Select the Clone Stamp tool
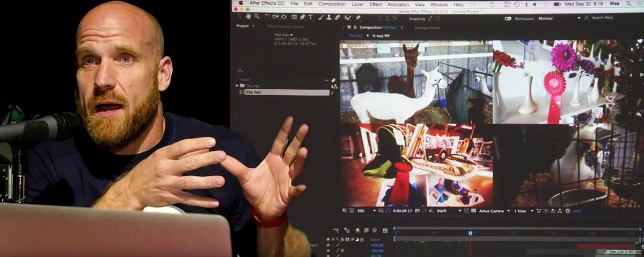 [329, 17]
